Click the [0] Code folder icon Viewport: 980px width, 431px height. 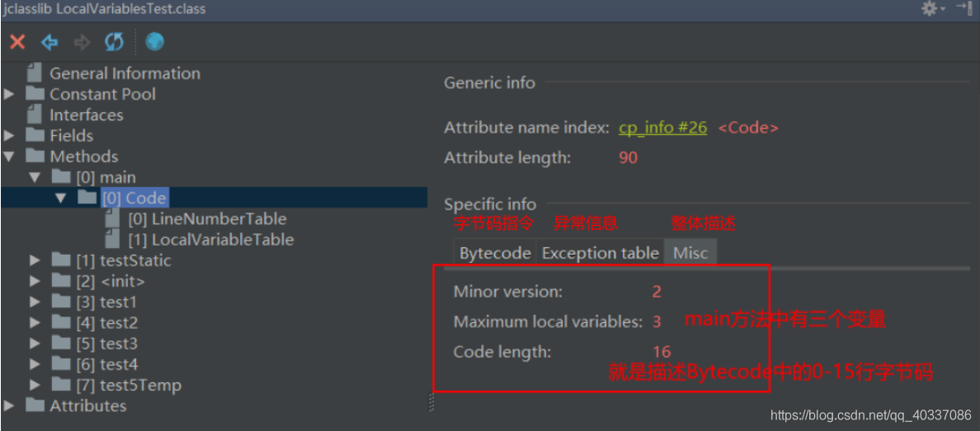[87, 198]
